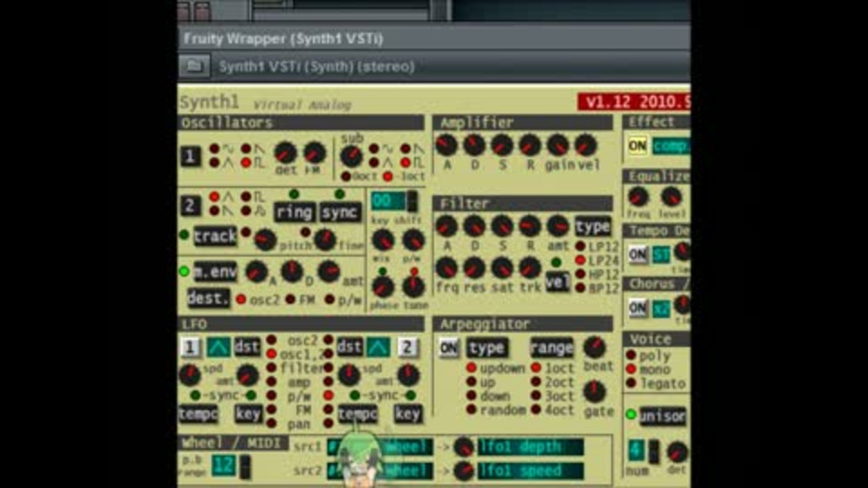Click equalizer level knob
868x488 pixels.
[672, 196]
